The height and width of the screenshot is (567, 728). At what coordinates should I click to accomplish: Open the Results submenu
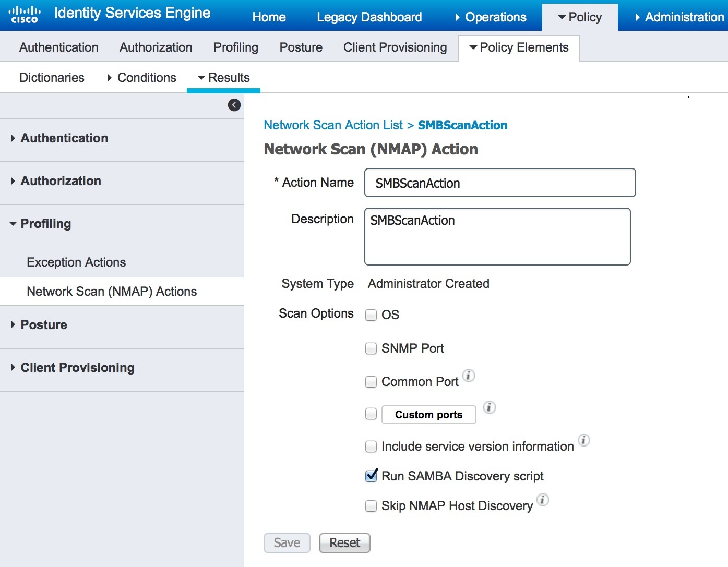click(223, 78)
